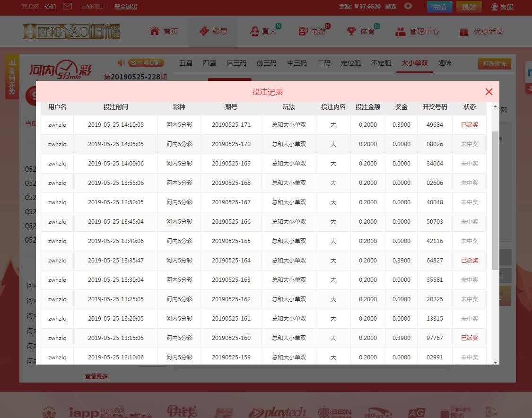The width and height of the screenshot is (532, 418).
Task: Click the bet records scrollbar thumb
Action: pyautogui.click(x=496, y=201)
